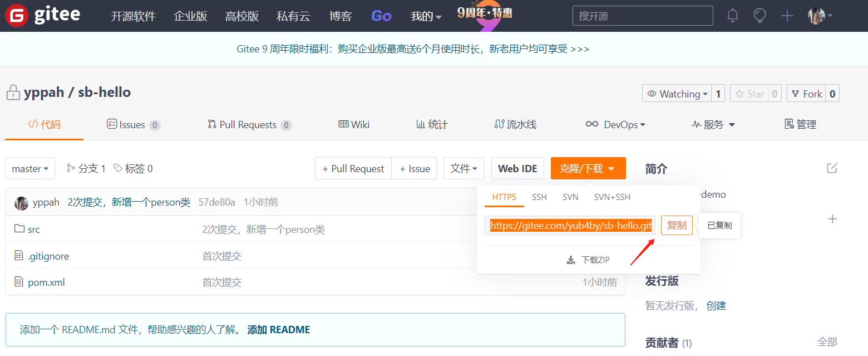Click the Gitee logo in the header

tap(43, 16)
